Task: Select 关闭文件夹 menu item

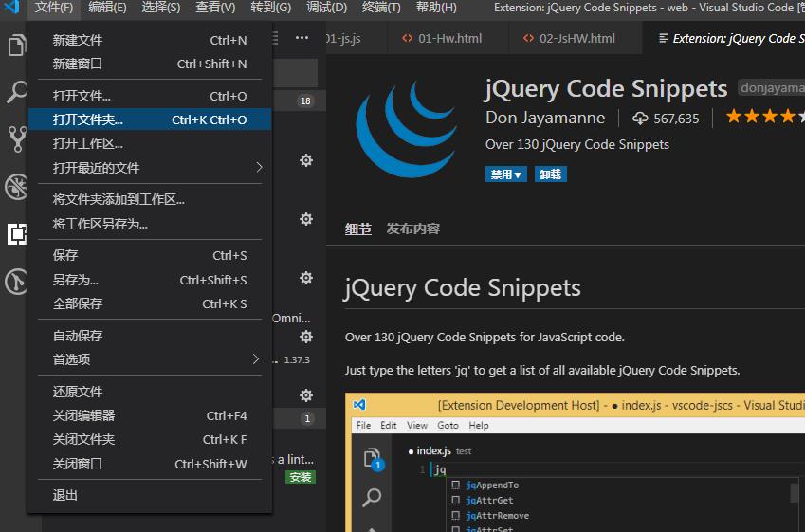Action: click(x=150, y=440)
